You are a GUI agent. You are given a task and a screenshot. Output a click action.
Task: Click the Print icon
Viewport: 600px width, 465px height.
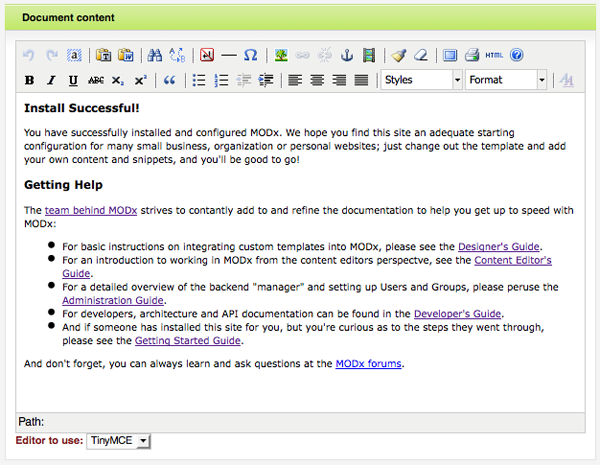point(472,55)
